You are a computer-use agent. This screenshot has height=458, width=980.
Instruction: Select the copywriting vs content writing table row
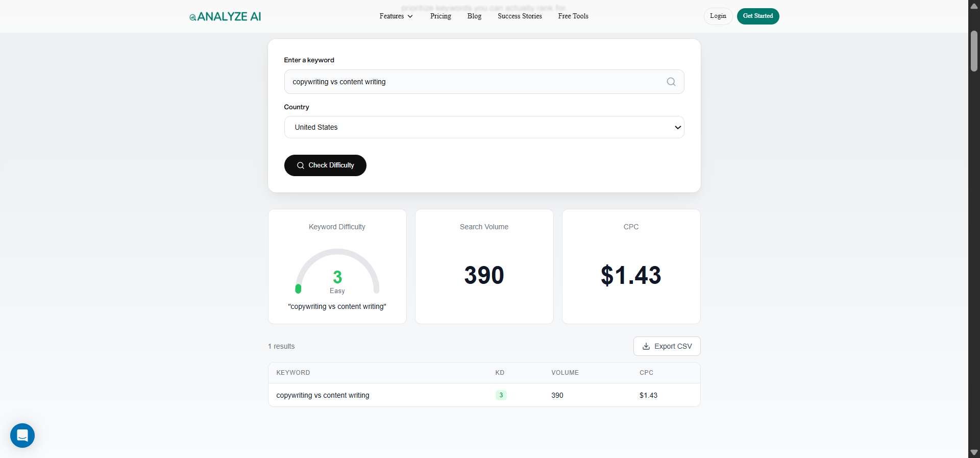point(323,395)
